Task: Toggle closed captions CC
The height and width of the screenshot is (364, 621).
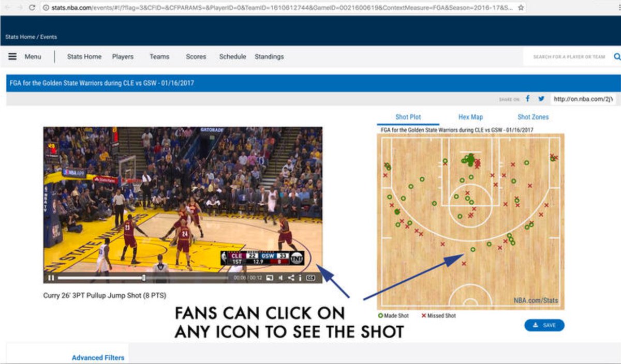Action: [310, 278]
